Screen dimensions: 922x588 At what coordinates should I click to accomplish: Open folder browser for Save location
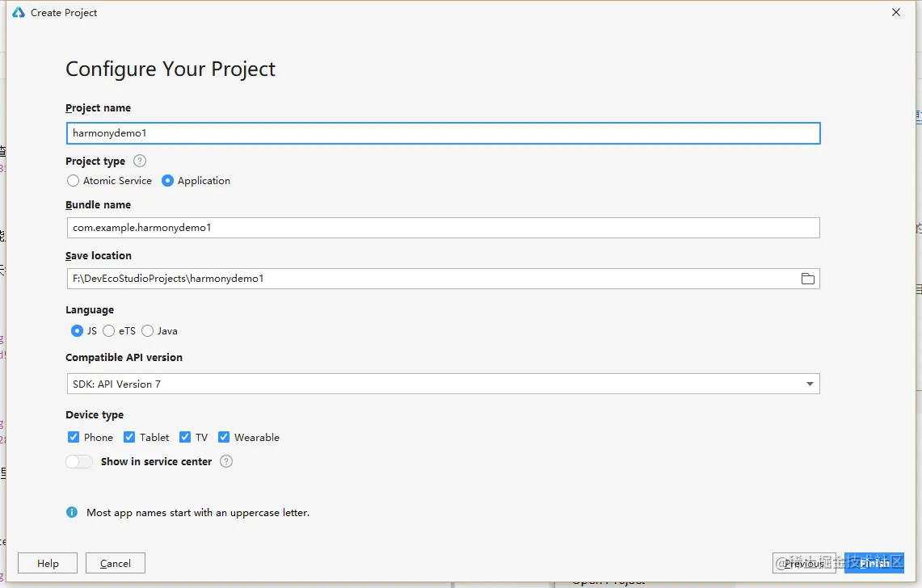click(807, 279)
